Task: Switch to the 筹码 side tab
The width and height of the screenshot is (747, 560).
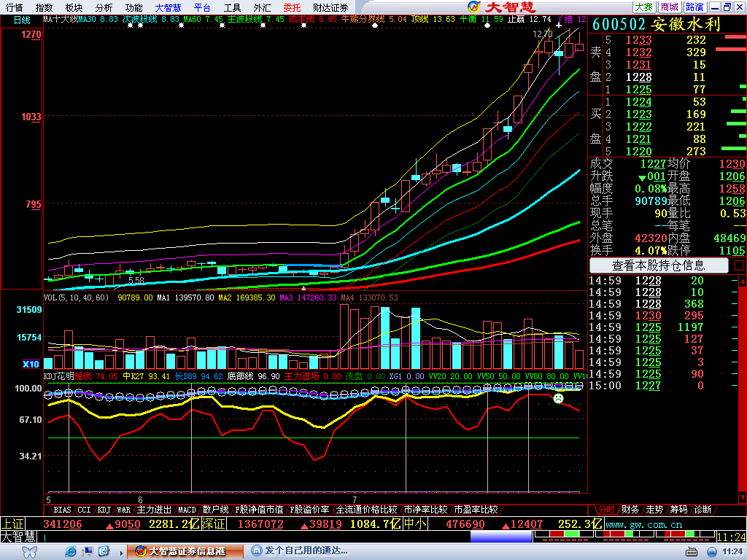Action: (x=678, y=510)
